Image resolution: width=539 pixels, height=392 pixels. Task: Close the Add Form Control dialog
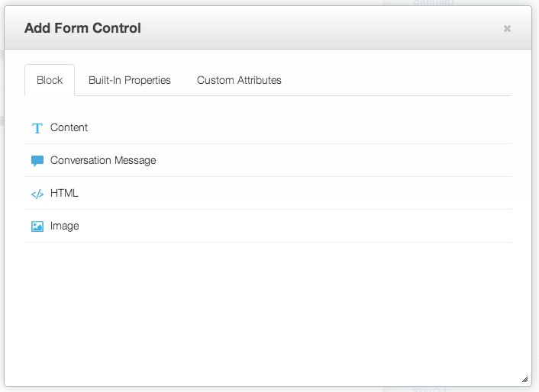point(507,28)
